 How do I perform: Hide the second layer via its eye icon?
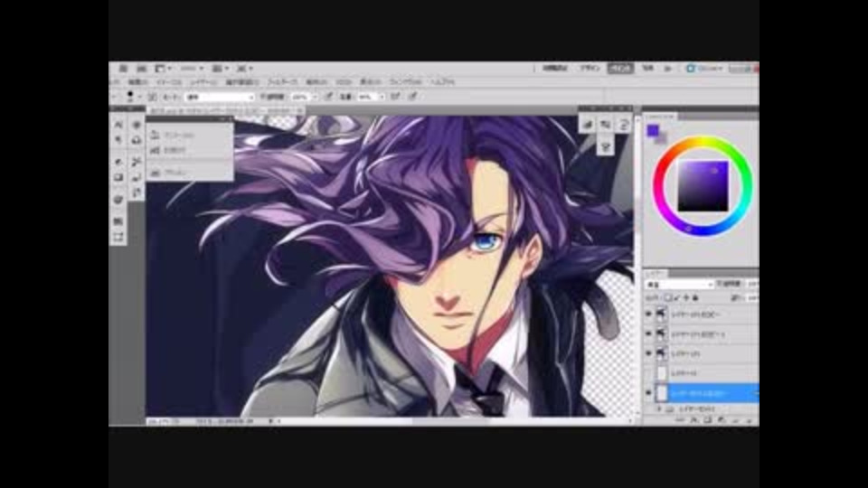[x=649, y=334]
